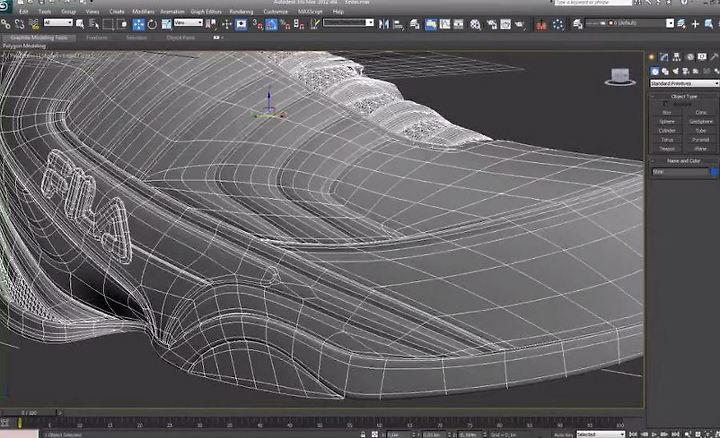The width and height of the screenshot is (720, 438).
Task: Toggle Window/Crossing selection icon
Action: (x=123, y=24)
